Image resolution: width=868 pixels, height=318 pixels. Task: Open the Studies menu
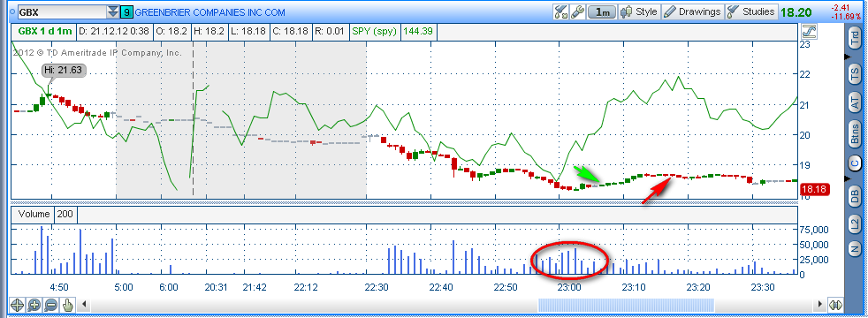point(751,11)
